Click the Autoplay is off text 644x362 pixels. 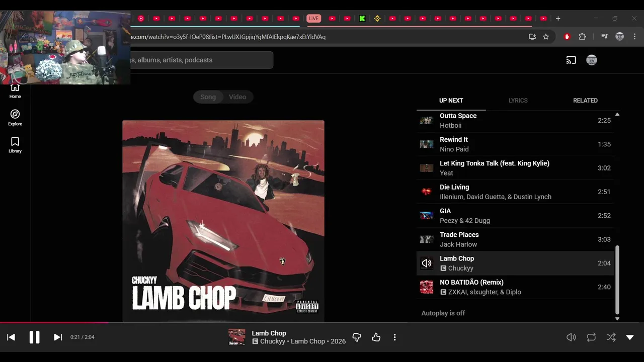pos(443,313)
